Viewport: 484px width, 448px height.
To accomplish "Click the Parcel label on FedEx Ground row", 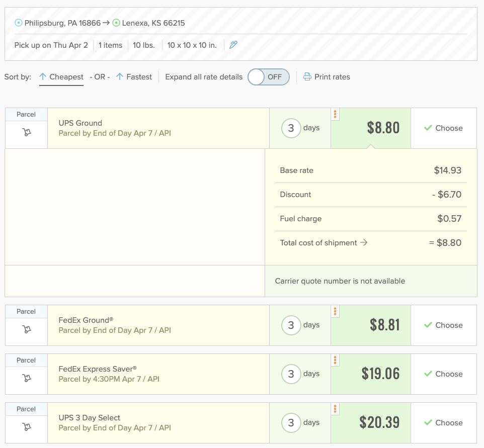I will [x=26, y=312].
